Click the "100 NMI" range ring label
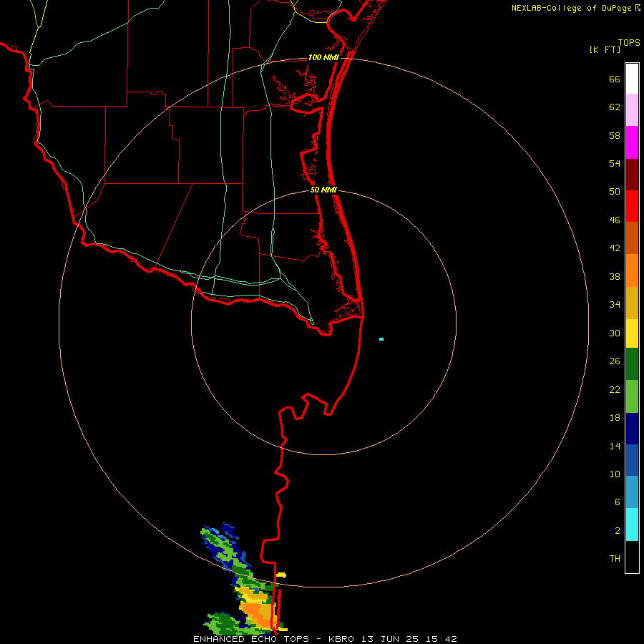 point(323,57)
